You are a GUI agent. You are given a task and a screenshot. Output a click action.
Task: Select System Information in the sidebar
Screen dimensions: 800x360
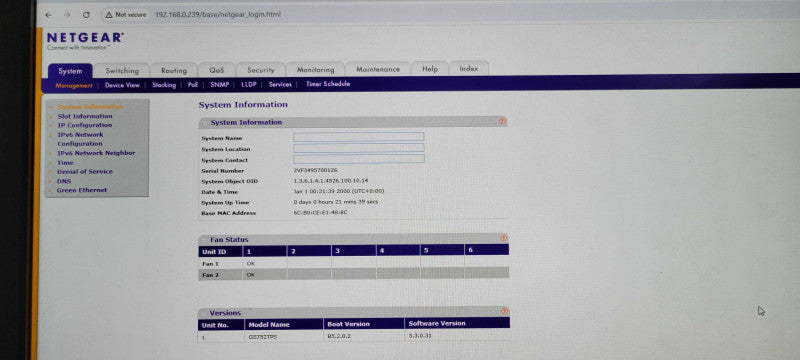click(90, 107)
